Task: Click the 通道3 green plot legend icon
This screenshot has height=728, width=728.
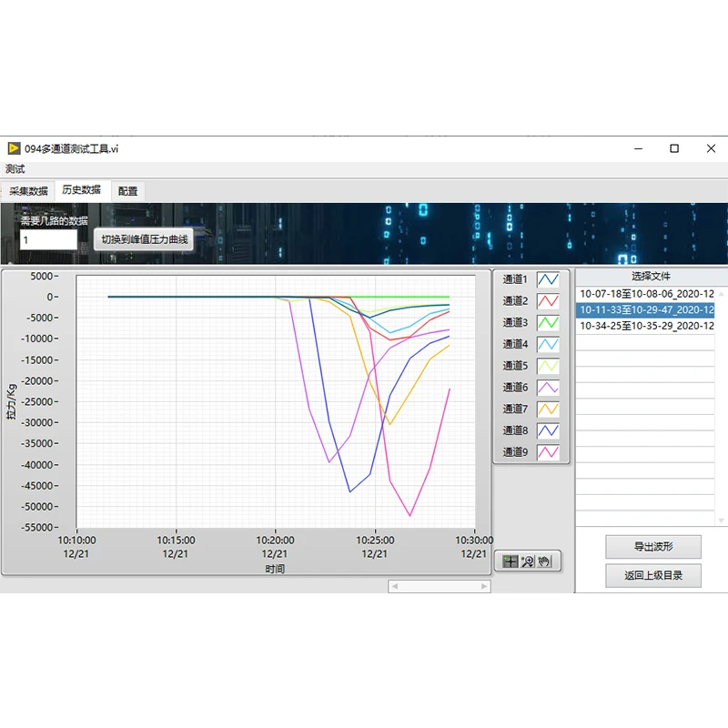Action: (548, 323)
